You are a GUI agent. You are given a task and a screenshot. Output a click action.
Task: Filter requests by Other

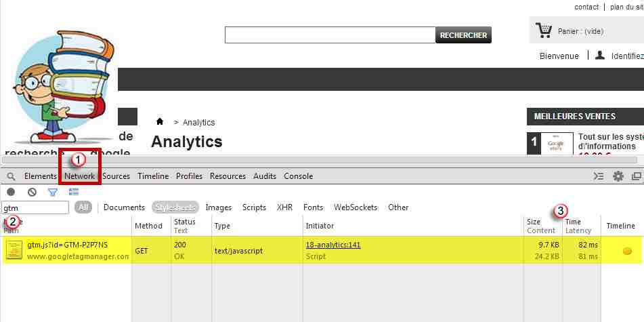click(x=398, y=207)
